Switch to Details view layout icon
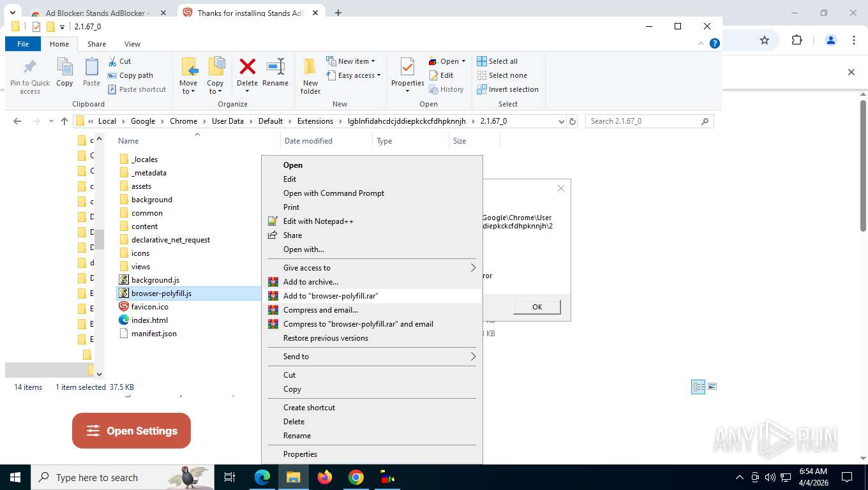The image size is (868, 490). click(x=698, y=387)
